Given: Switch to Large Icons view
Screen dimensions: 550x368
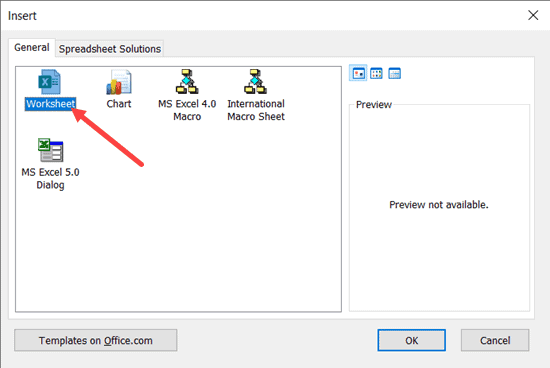Looking at the screenshot, I should click(358, 73).
